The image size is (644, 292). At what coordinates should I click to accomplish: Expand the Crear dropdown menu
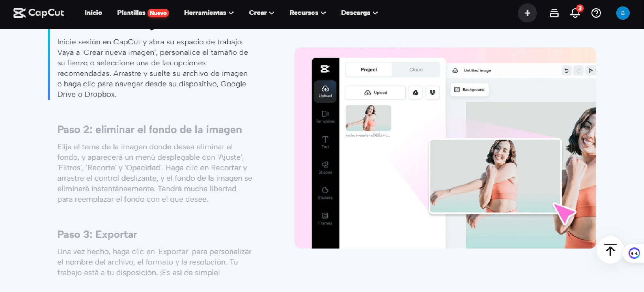click(261, 13)
